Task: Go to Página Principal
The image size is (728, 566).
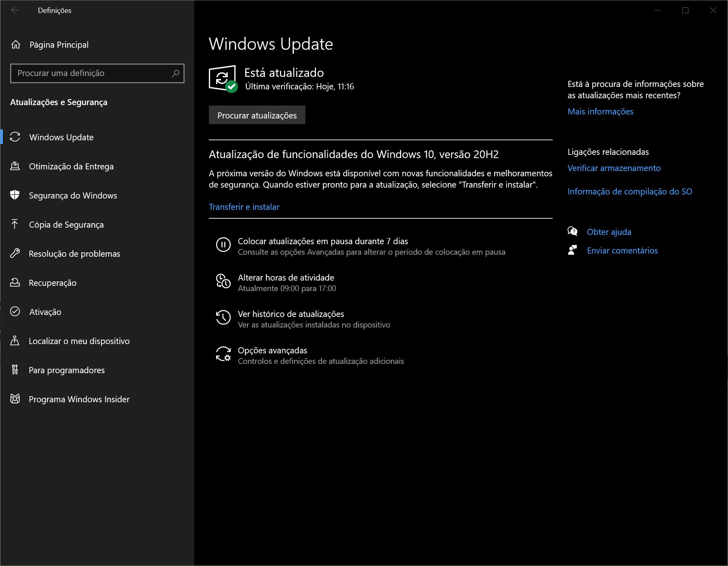Action: click(x=97, y=45)
